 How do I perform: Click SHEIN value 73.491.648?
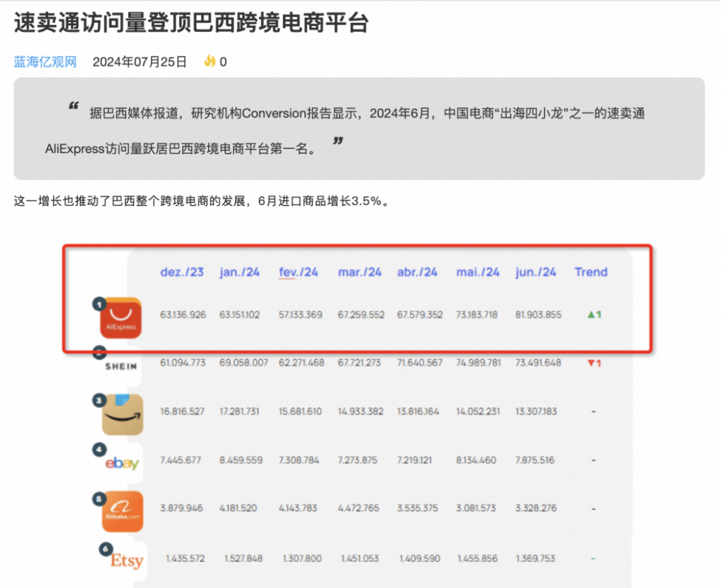pos(538,363)
